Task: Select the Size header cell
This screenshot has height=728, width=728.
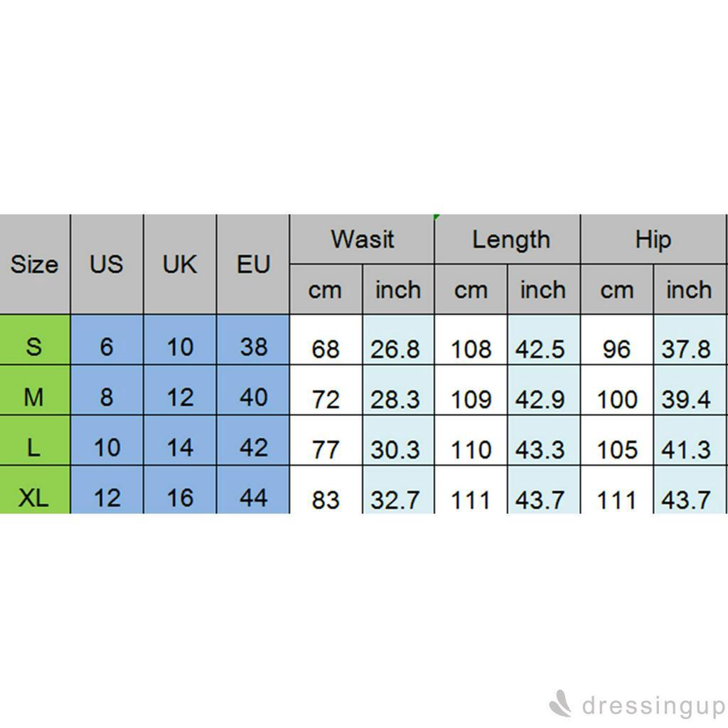Action: pos(34,264)
